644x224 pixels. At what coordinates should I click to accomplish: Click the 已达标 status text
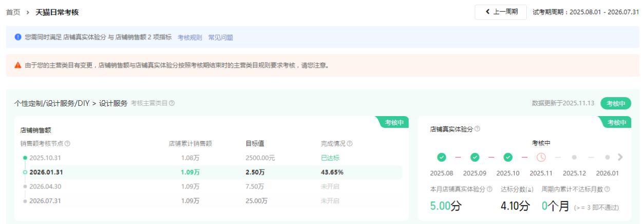(330, 158)
